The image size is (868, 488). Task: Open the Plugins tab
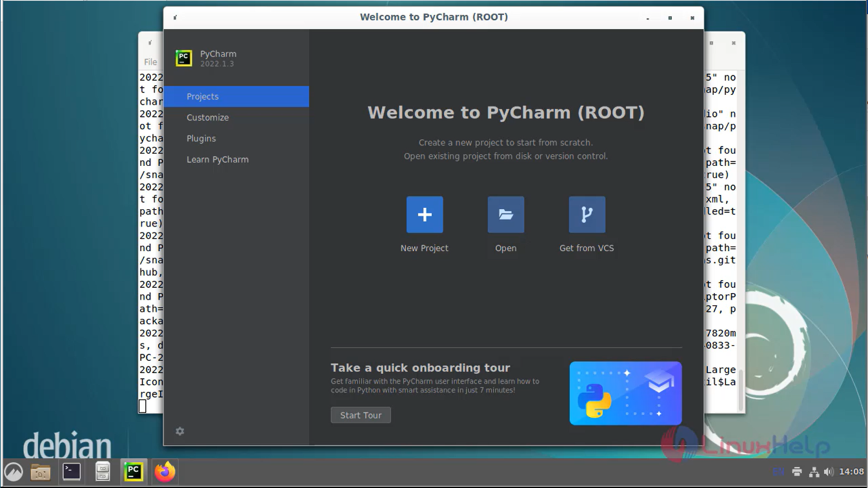(x=237, y=138)
